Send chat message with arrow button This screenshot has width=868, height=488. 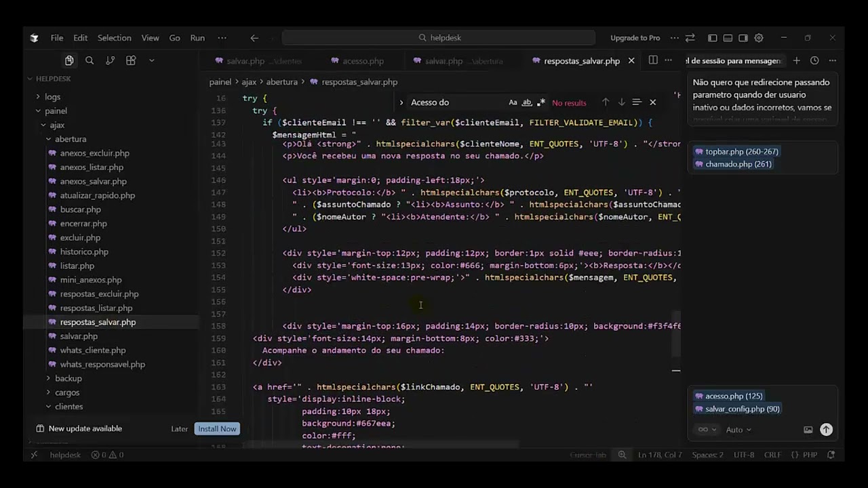(826, 429)
